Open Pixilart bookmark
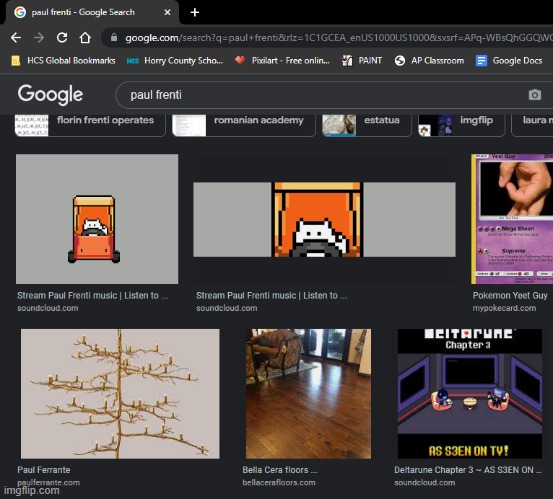 (282, 61)
